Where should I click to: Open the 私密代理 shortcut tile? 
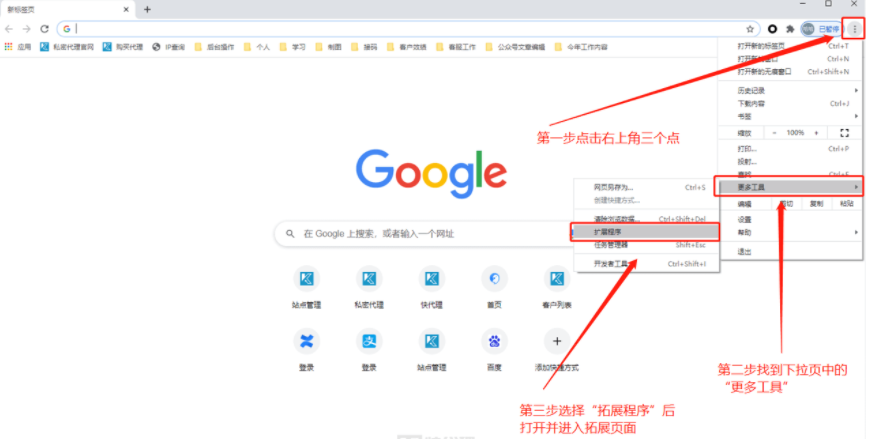(369, 287)
